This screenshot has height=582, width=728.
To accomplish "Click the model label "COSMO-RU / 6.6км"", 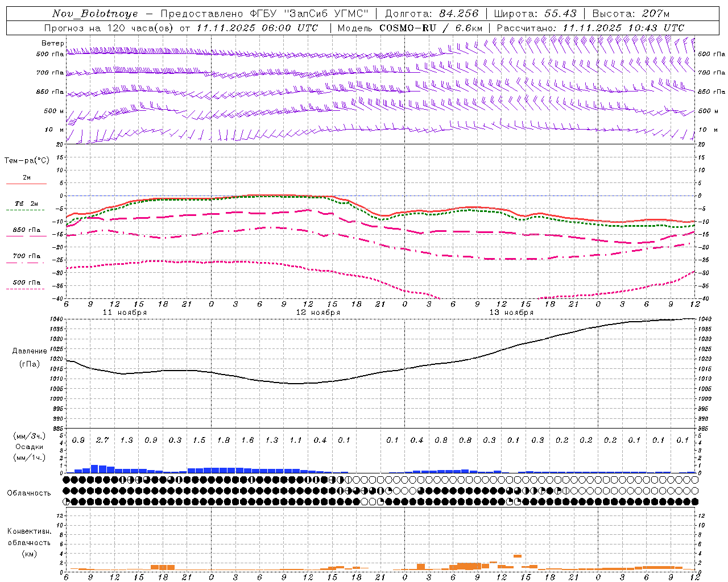I will pos(431,28).
